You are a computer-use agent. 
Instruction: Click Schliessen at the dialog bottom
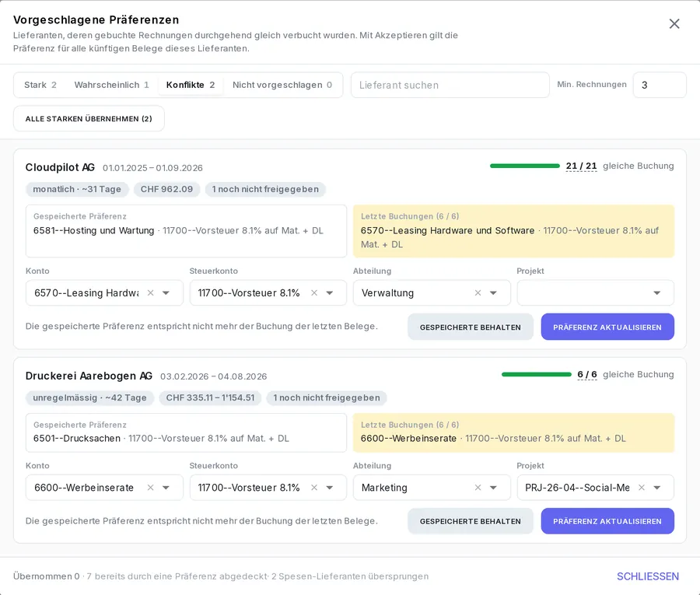click(x=648, y=576)
